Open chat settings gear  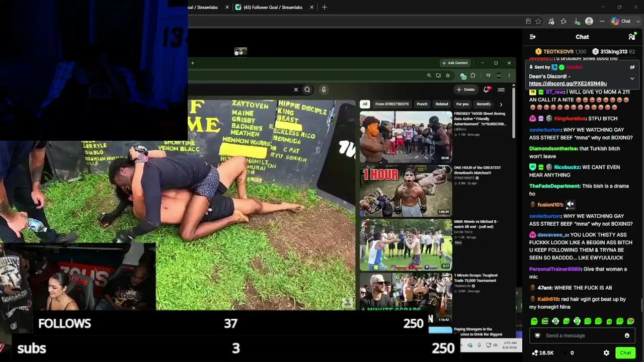point(606,353)
